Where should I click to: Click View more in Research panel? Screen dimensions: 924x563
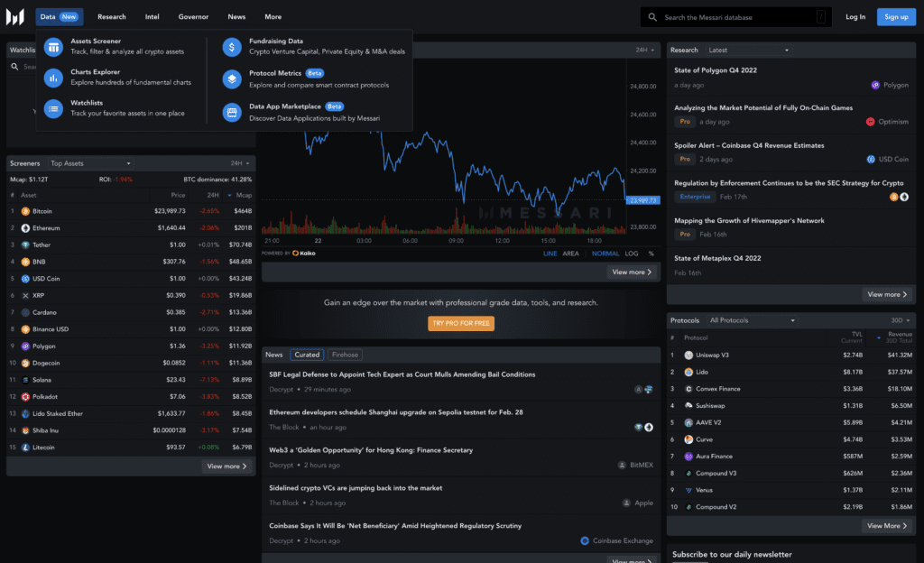pos(887,294)
